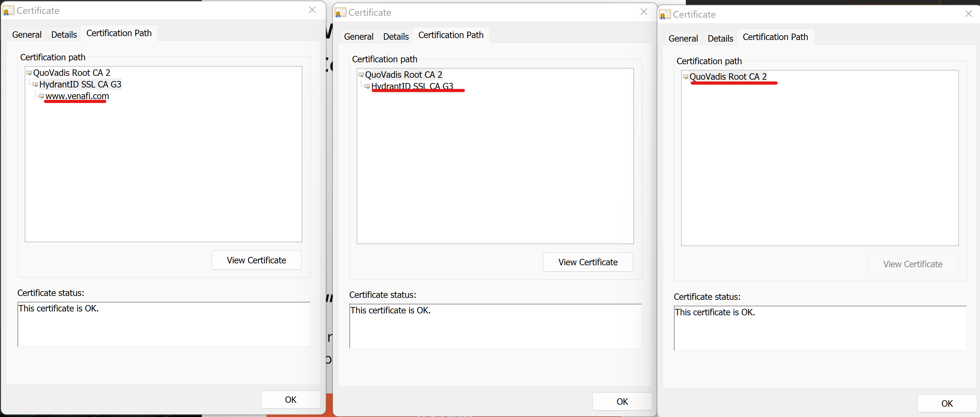
Task: Open Details tab in right certificate window
Action: (720, 39)
